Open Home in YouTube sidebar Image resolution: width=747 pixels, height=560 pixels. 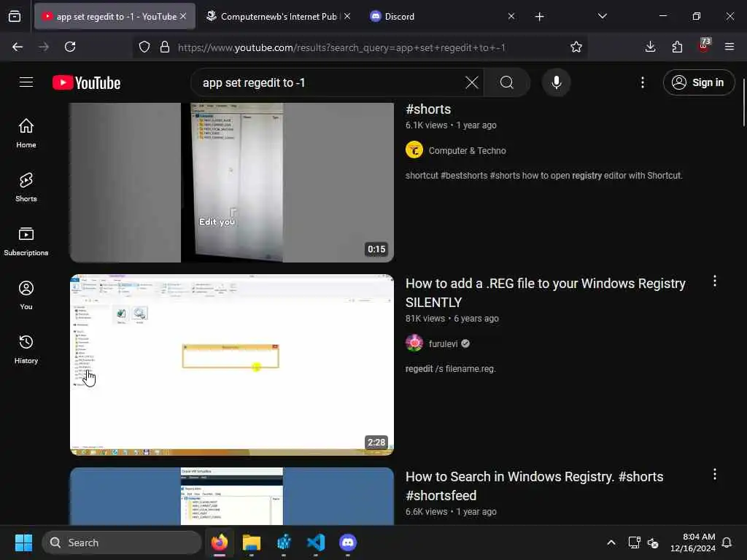(26, 133)
